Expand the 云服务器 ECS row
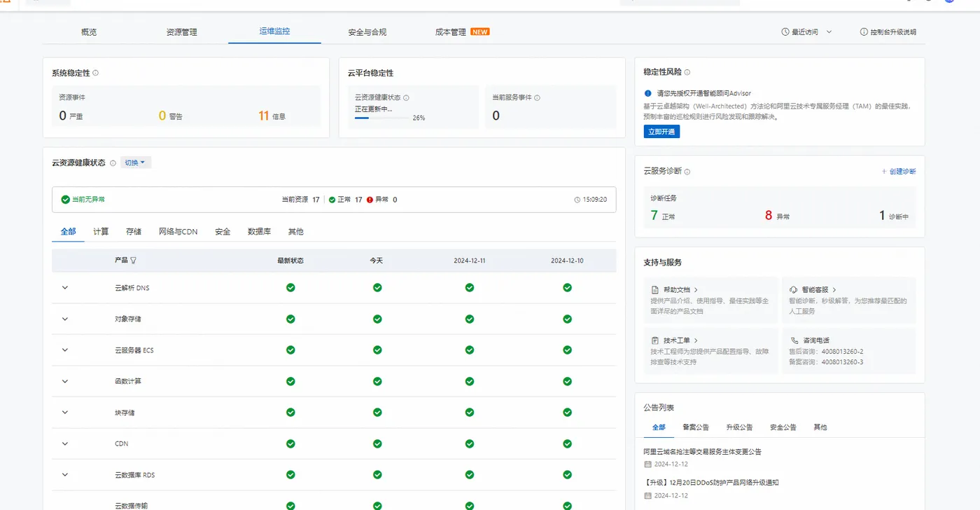 point(65,350)
